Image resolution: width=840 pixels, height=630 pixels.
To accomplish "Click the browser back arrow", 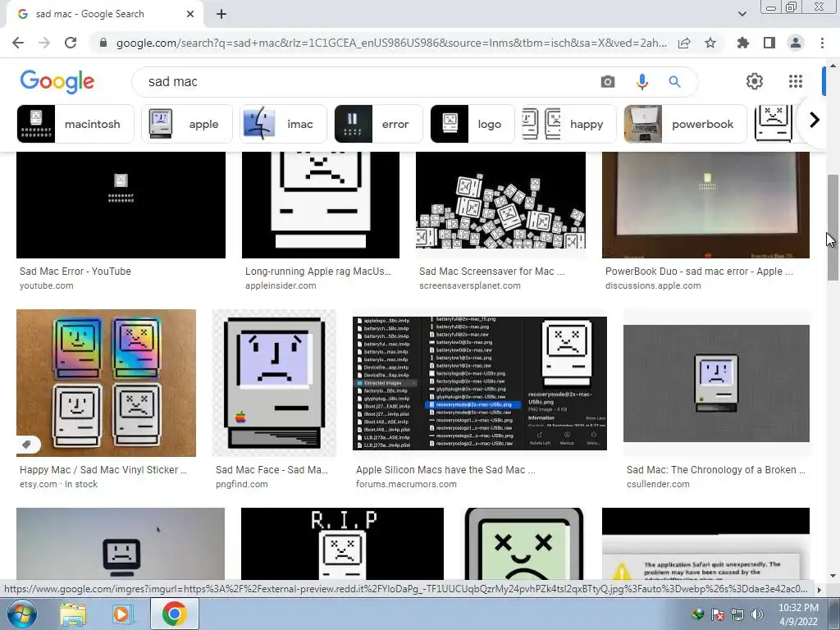I will (18, 43).
